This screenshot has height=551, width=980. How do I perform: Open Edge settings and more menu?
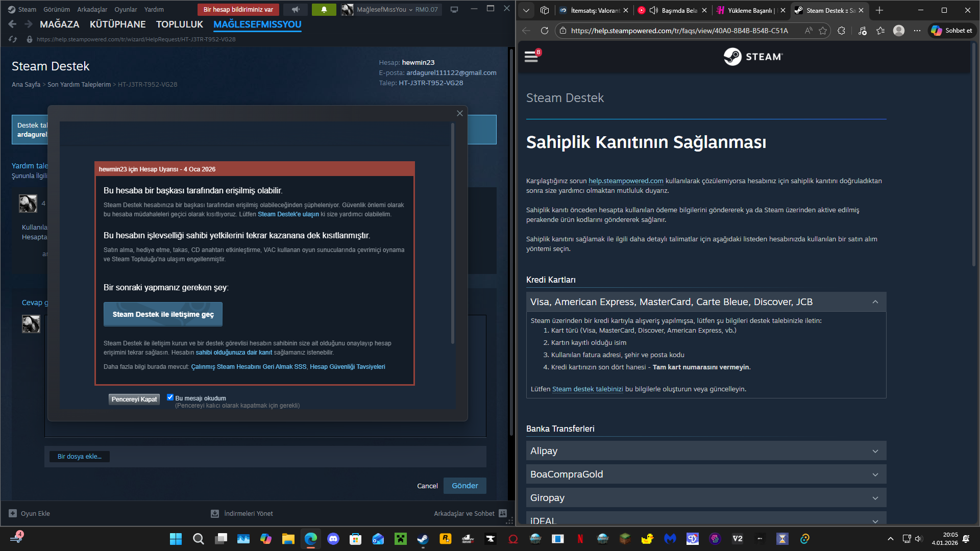pyautogui.click(x=917, y=31)
